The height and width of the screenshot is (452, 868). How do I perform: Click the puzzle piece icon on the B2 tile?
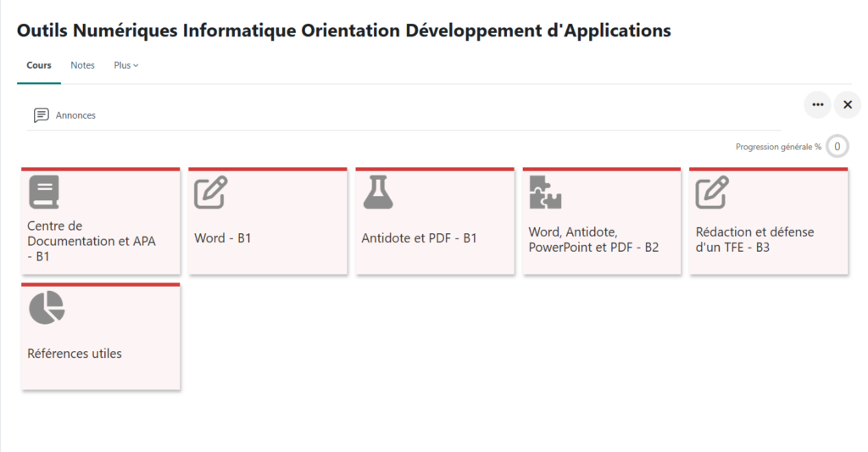point(545,193)
